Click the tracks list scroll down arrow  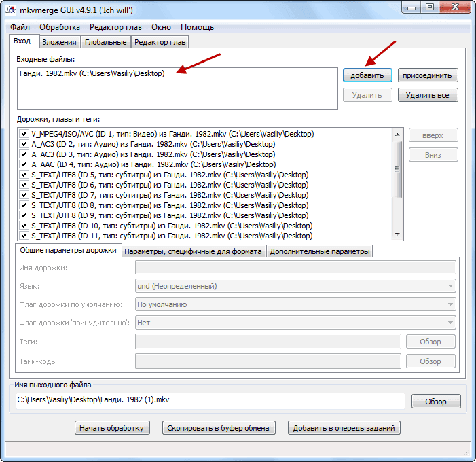pyautogui.click(x=397, y=234)
